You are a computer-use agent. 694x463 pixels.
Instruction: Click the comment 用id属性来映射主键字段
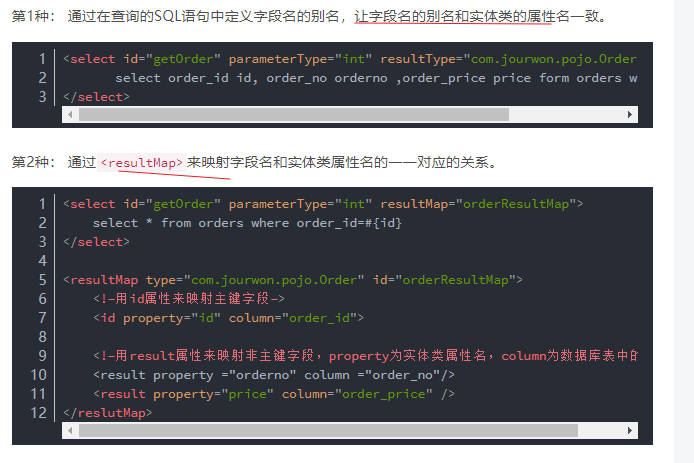click(189, 299)
